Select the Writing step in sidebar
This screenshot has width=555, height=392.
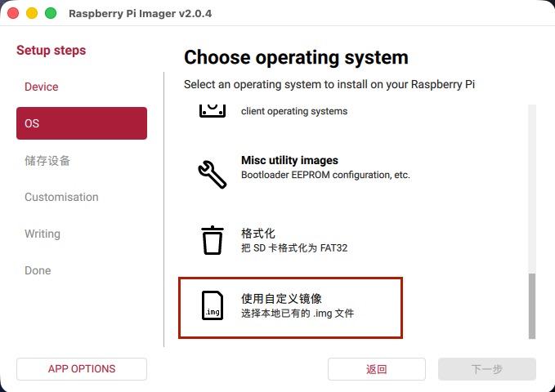pos(43,234)
